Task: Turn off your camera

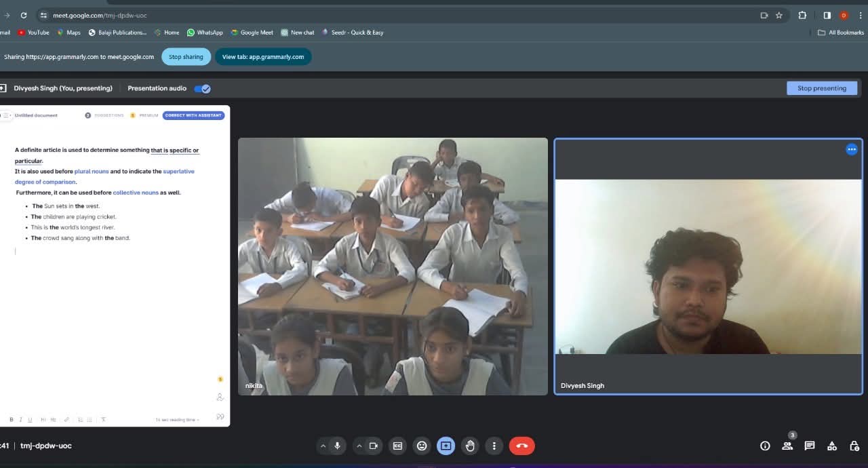Action: (373, 446)
